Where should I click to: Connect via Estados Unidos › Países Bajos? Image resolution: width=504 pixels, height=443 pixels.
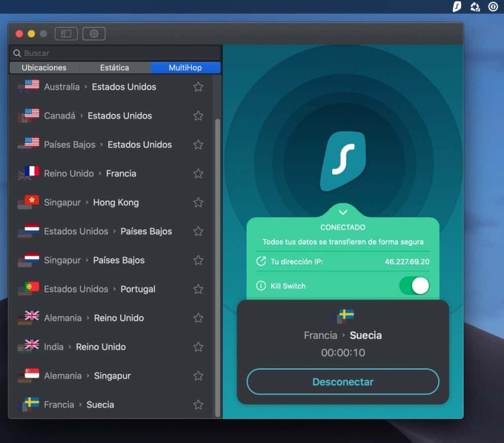pyautogui.click(x=111, y=231)
